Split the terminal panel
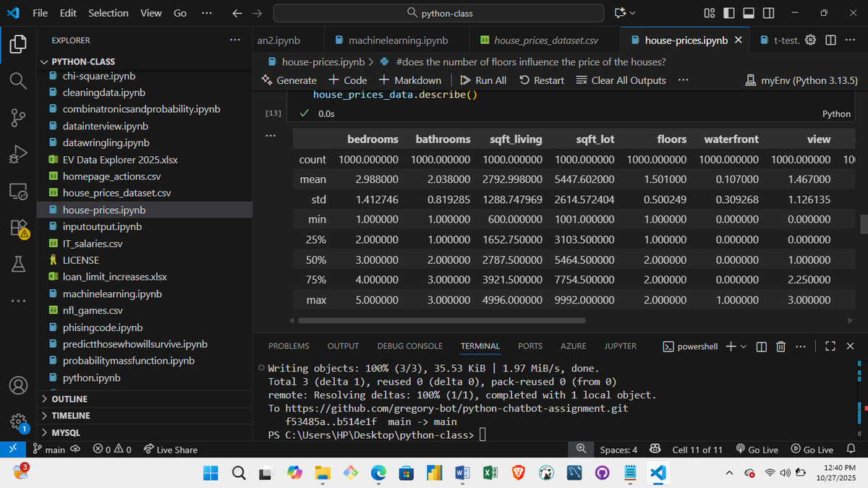This screenshot has height=488, width=868. click(762, 346)
